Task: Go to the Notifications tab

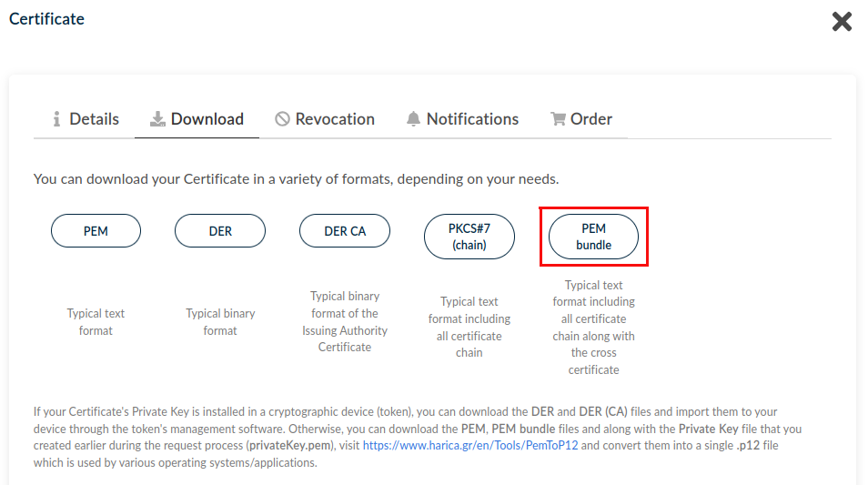Action: click(x=472, y=119)
